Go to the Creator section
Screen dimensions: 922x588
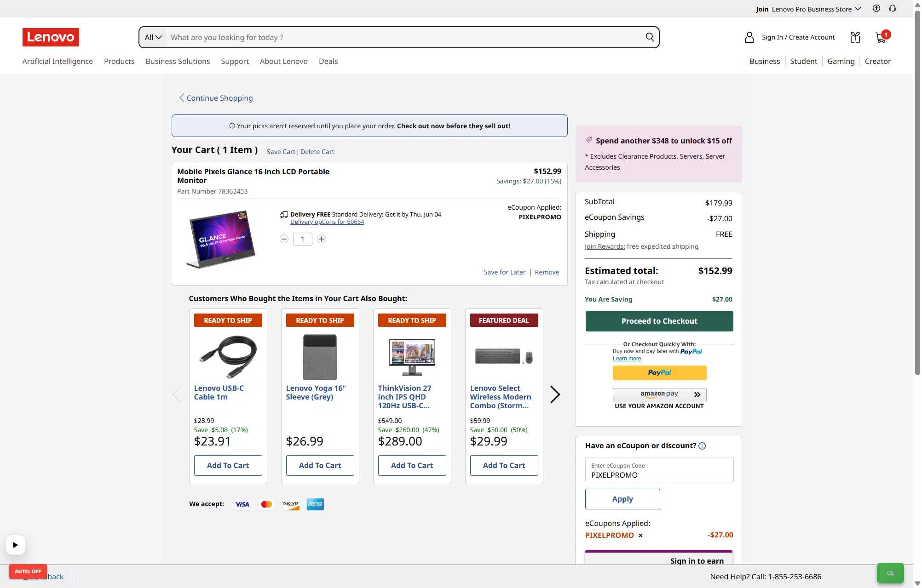[x=877, y=61]
